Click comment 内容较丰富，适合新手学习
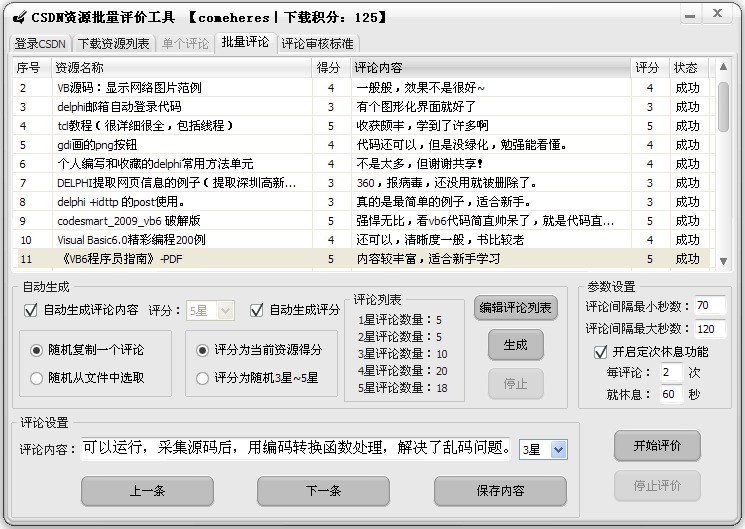The height and width of the screenshot is (529, 745). tap(428, 259)
